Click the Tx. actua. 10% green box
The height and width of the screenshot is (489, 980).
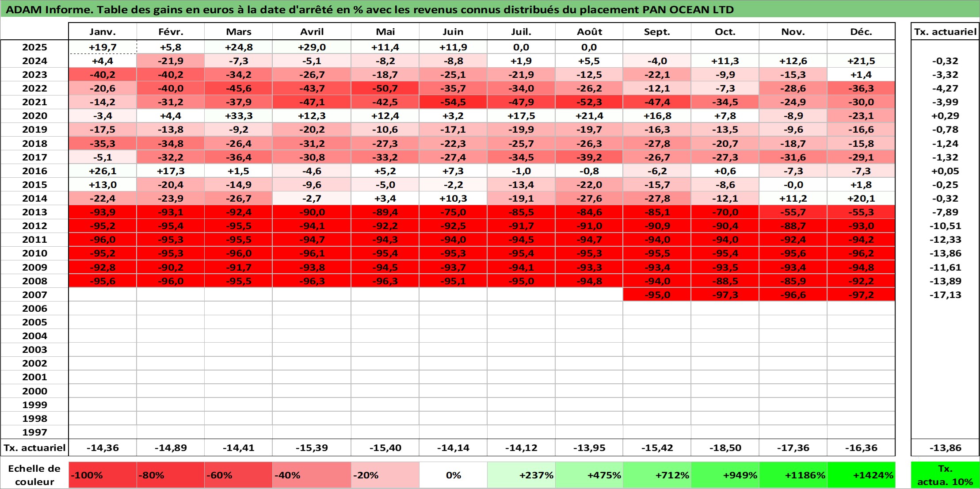coord(945,475)
